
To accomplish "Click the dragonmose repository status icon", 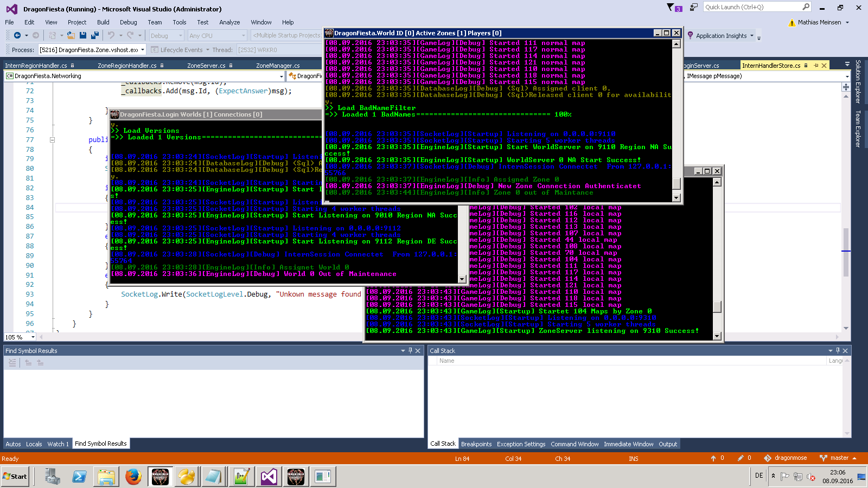I will pyautogui.click(x=768, y=458).
